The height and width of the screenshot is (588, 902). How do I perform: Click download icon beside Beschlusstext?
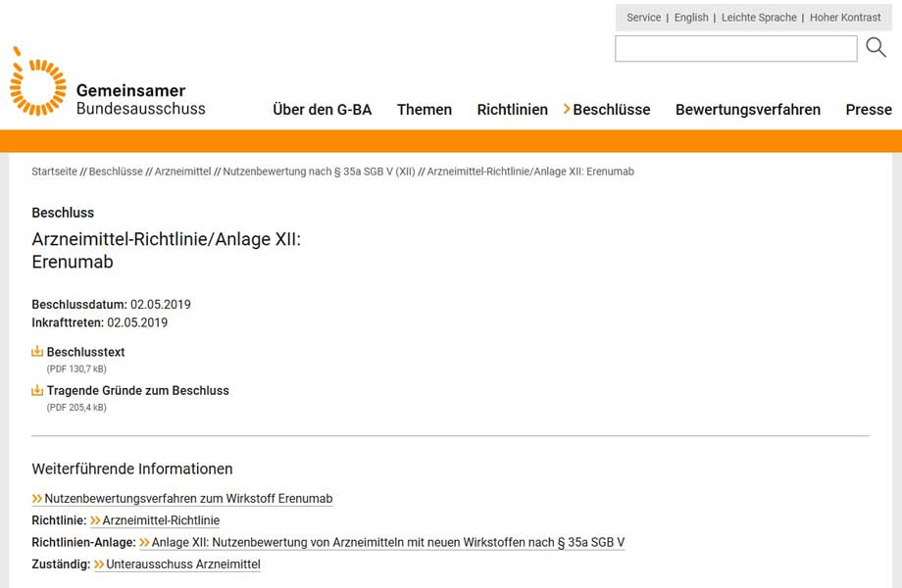click(37, 352)
